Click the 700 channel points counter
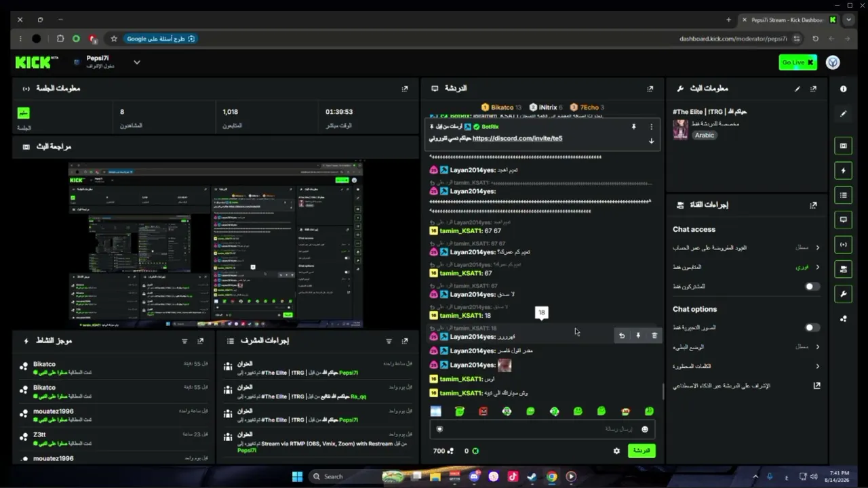This screenshot has width=868, height=488. [x=443, y=451]
